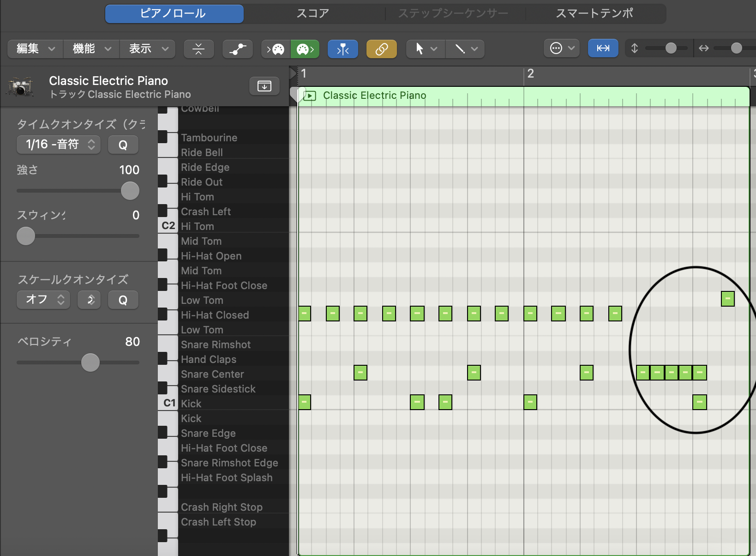This screenshot has width=756, height=556.
Task: Switch to the ピアノロール tab
Action: 174,13
